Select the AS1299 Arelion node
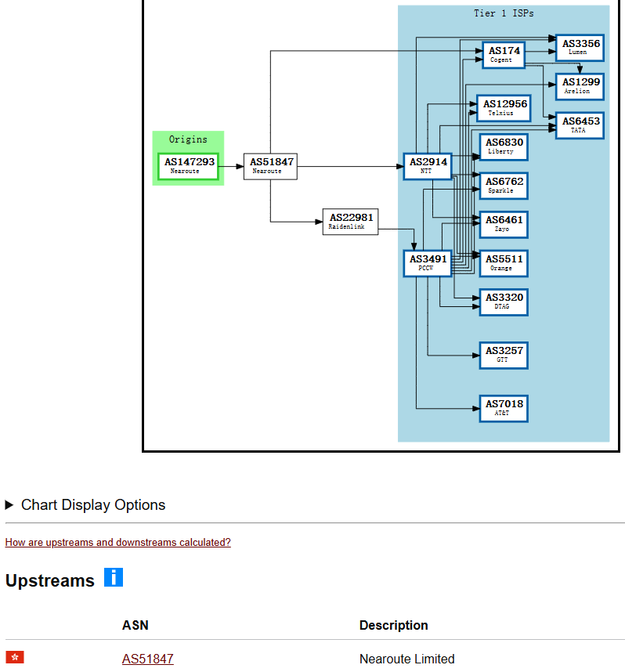This screenshot has height=672, width=625. [x=580, y=86]
